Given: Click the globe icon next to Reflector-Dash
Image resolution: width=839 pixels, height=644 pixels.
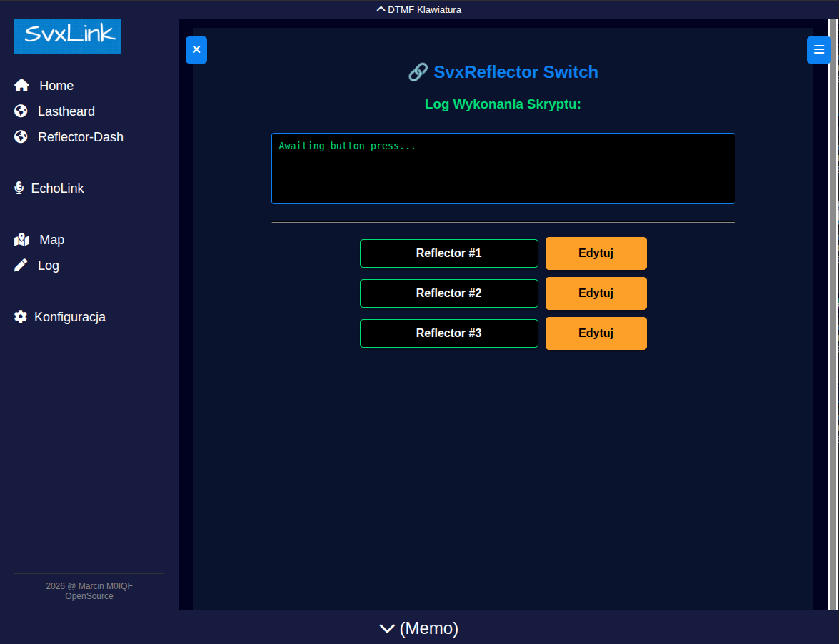Looking at the screenshot, I should click(x=21, y=137).
